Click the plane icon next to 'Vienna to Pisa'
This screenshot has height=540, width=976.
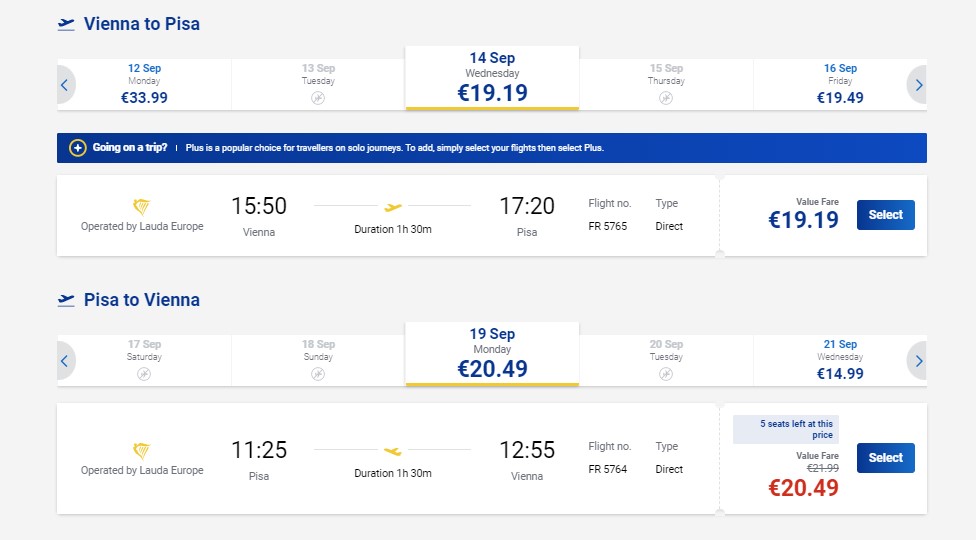pos(67,24)
